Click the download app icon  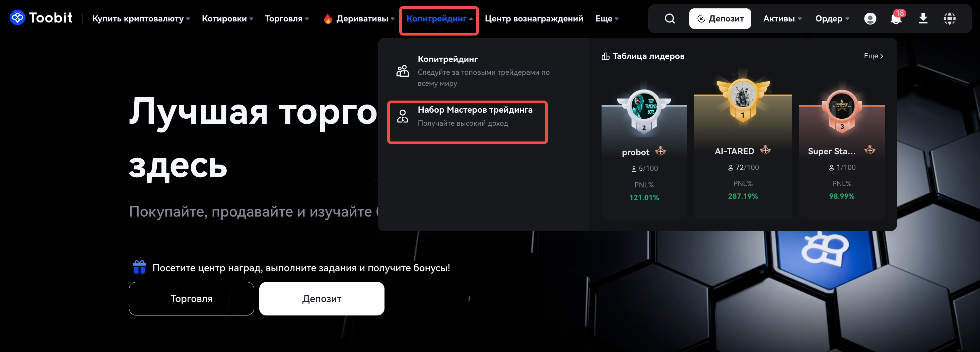point(923,18)
